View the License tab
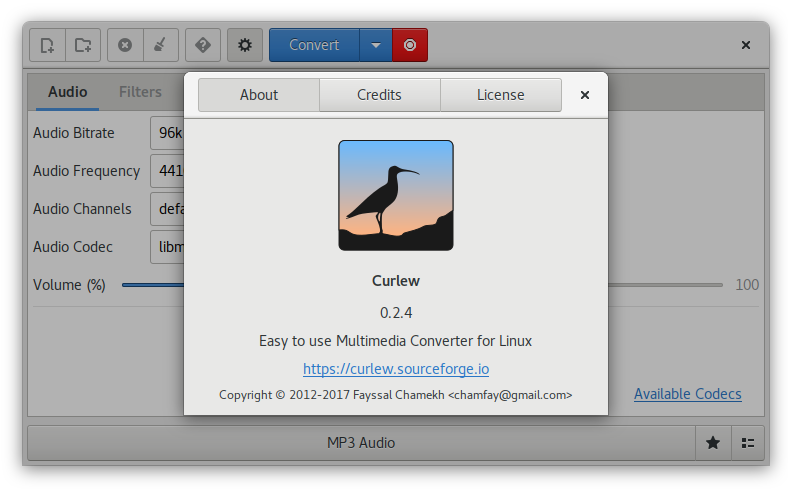Image resolution: width=788 pixels, height=489 pixels. point(501,95)
